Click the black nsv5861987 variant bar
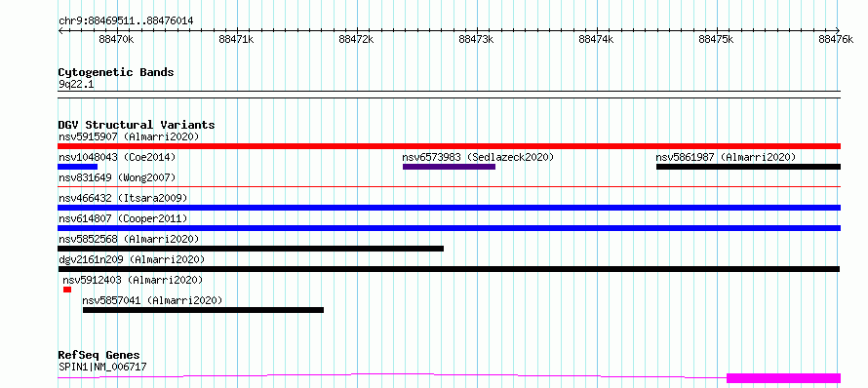 pos(748,167)
